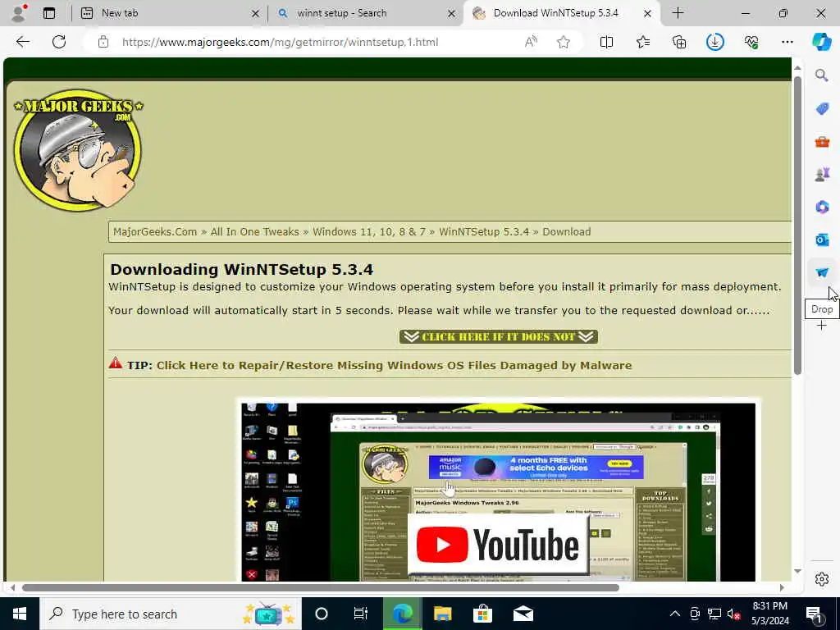
Task: Click the vertical page scrollbar
Action: [x=797, y=225]
